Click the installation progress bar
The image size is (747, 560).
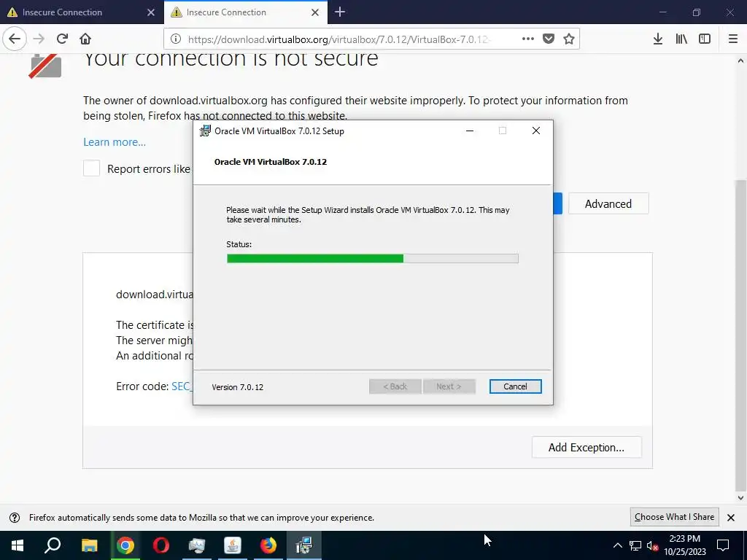pyautogui.click(x=373, y=259)
